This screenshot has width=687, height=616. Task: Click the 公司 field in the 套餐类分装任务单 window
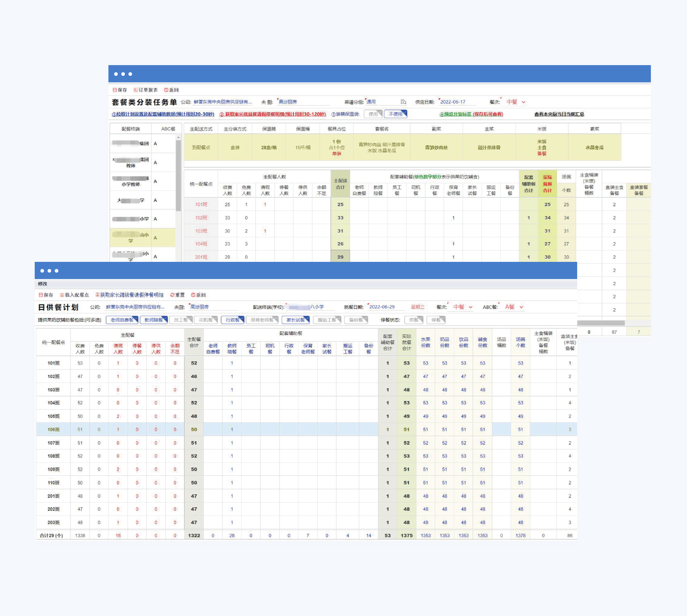click(x=223, y=102)
